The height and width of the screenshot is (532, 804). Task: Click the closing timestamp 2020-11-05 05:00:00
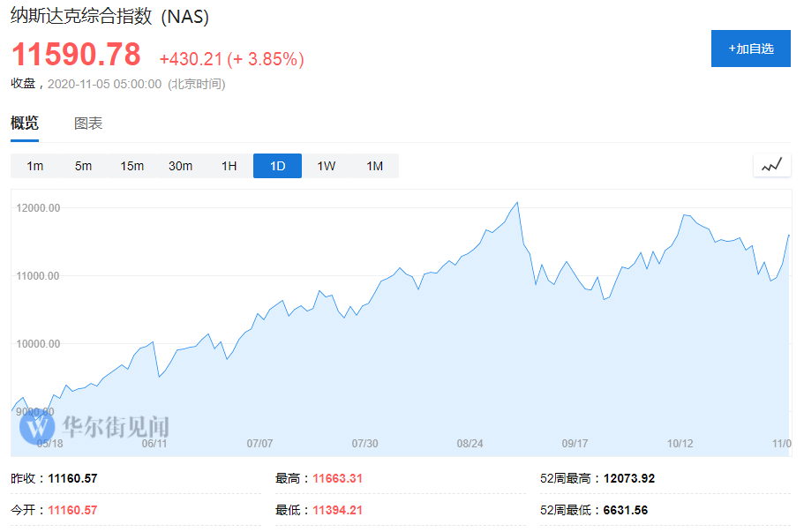[x=105, y=84]
